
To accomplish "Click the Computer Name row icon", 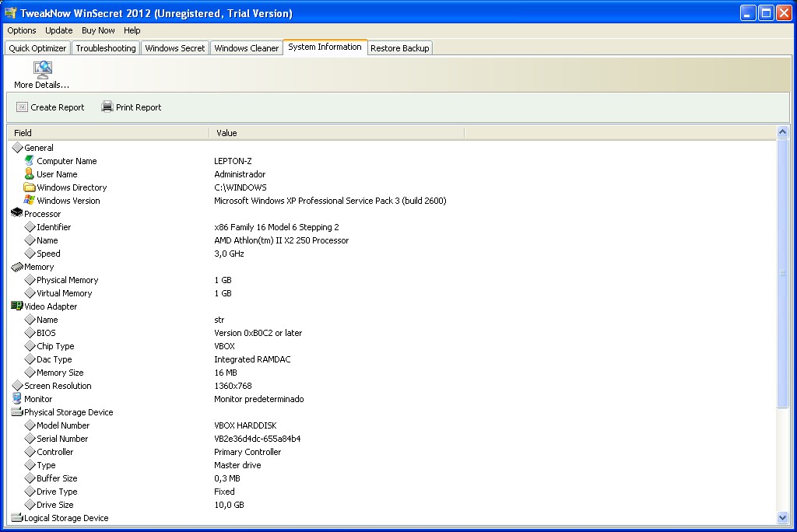I will (30, 160).
